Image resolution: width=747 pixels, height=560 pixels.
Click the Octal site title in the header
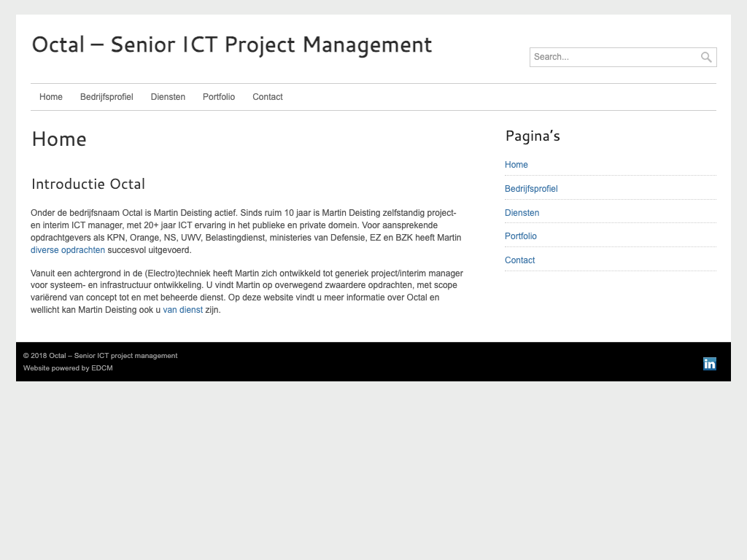coord(231,44)
